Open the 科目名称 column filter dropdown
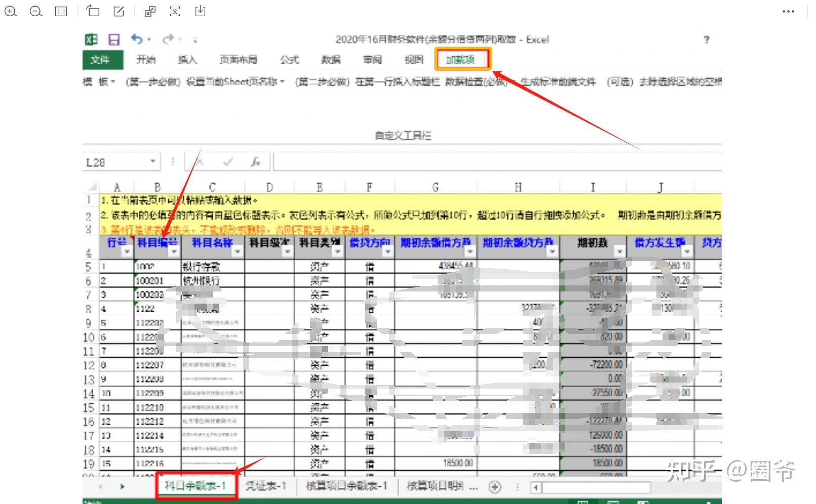 pyautogui.click(x=238, y=251)
